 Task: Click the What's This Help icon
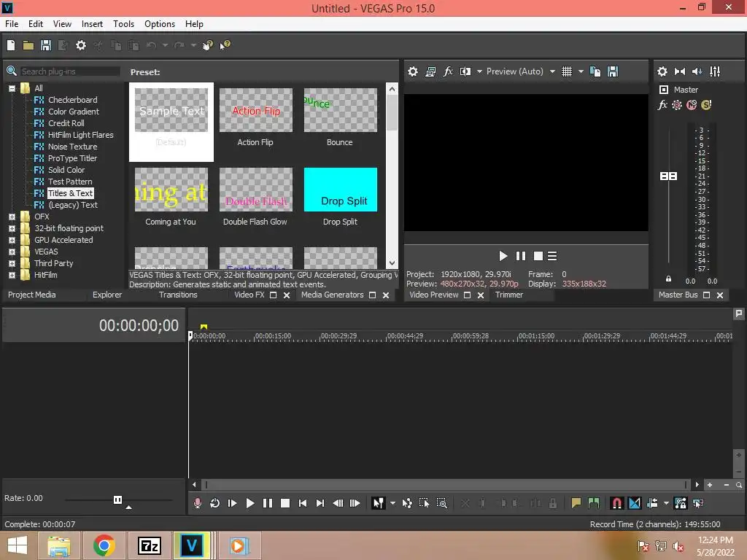[225, 45]
